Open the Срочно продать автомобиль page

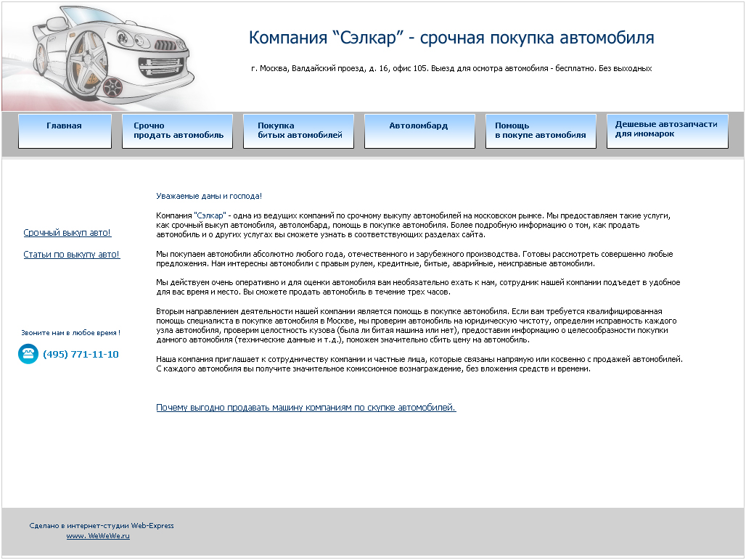point(178,131)
